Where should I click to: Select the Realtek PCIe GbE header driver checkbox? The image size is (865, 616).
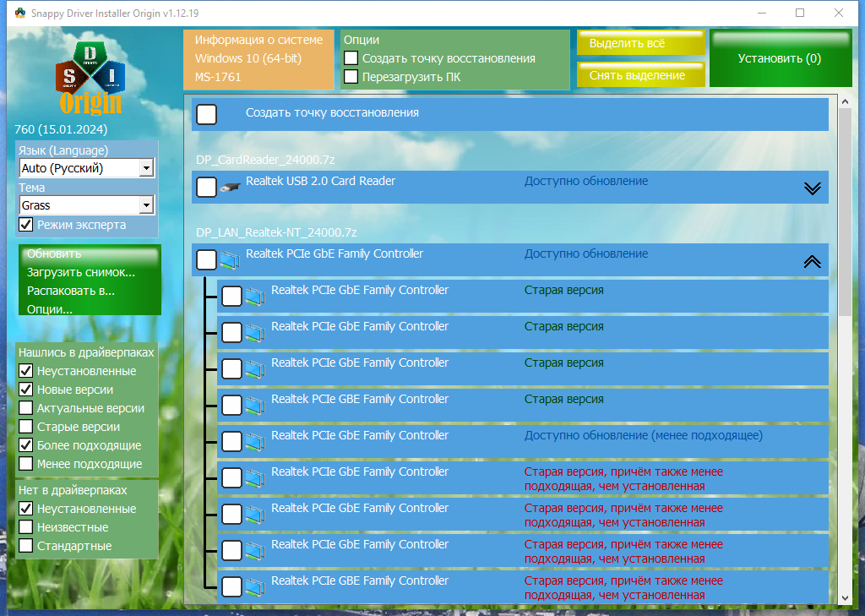pos(207,260)
